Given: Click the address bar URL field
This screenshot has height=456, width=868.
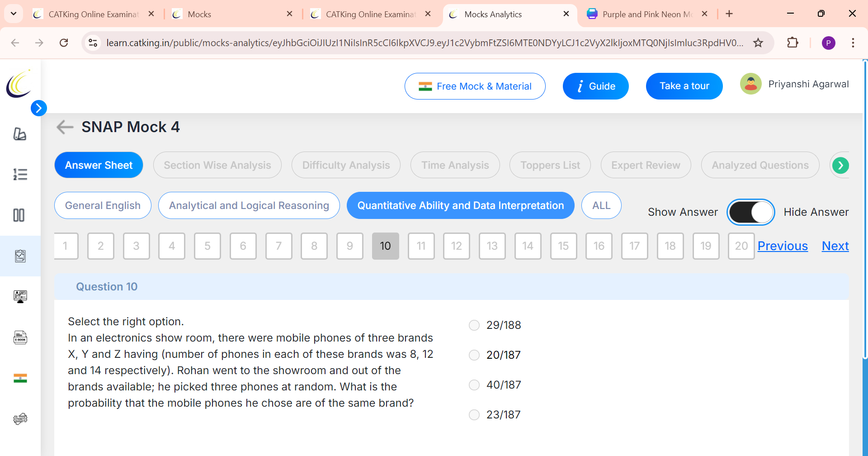Looking at the screenshot, I should coord(425,43).
